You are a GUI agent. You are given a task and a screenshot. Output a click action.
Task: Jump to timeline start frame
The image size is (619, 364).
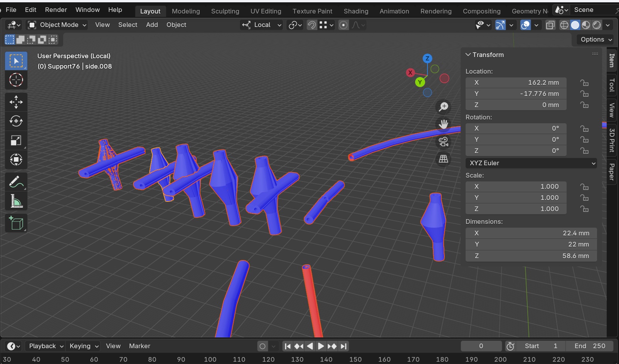[x=288, y=346]
